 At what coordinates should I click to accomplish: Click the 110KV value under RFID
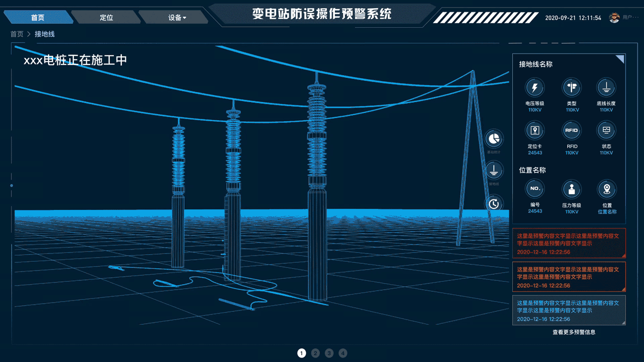point(572,153)
